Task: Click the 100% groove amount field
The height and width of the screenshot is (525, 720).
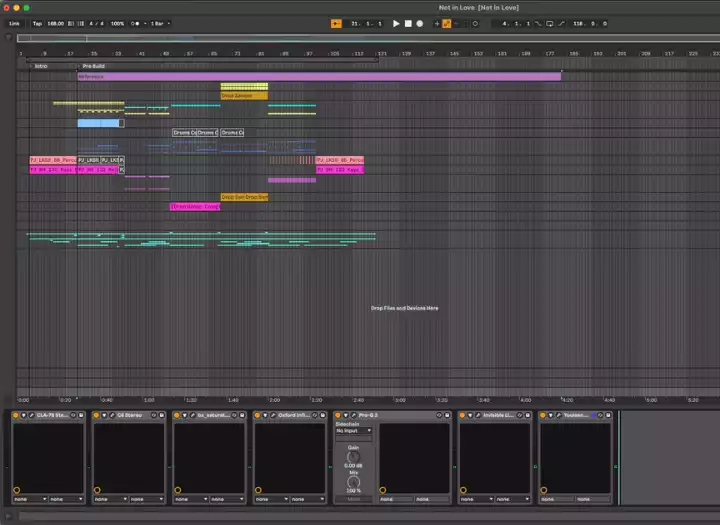Action: click(117, 23)
